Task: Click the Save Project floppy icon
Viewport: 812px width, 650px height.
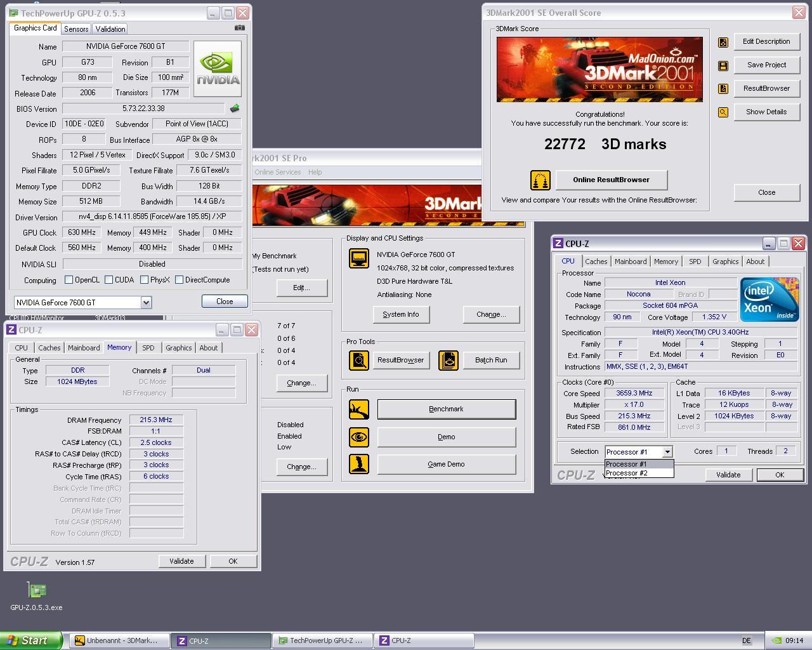Action: pos(723,65)
